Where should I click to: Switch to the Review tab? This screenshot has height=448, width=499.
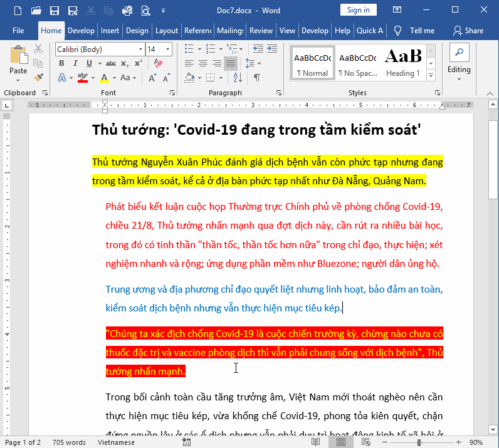point(261,31)
